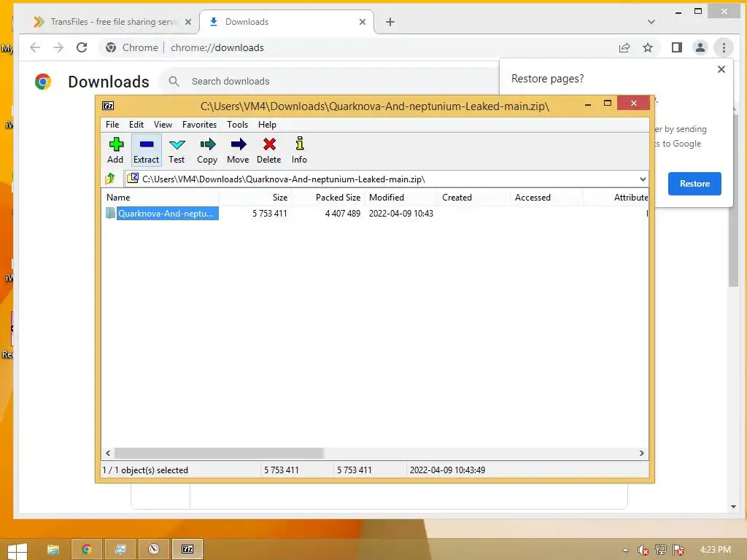Viewport: 747px width, 560px height.
Task: Open the Tools menu in 7-Zip
Action: [237, 124]
